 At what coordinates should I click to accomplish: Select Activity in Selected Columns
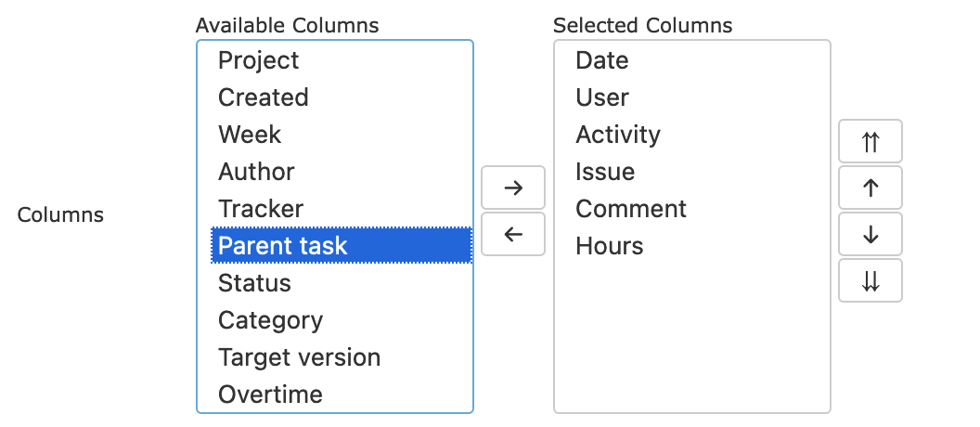pos(692,135)
